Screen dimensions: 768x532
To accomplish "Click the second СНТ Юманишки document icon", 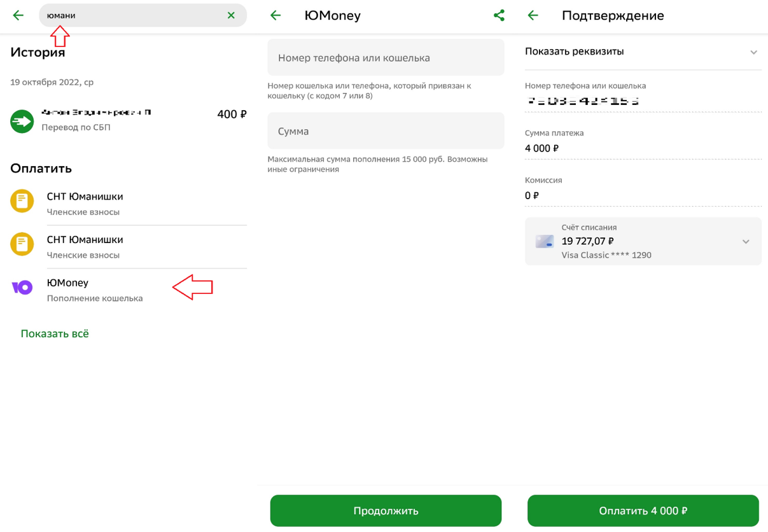I will (x=22, y=244).
